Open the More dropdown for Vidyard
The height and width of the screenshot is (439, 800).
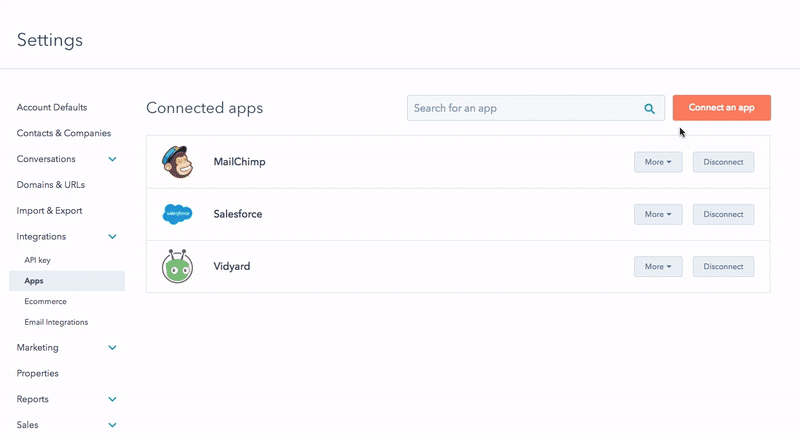point(658,266)
